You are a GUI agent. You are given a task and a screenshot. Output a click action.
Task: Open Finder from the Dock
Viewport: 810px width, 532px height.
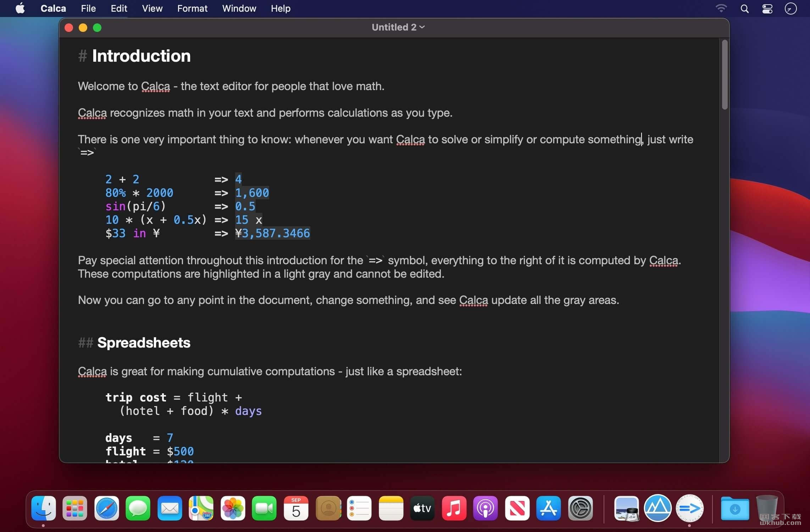(43, 508)
